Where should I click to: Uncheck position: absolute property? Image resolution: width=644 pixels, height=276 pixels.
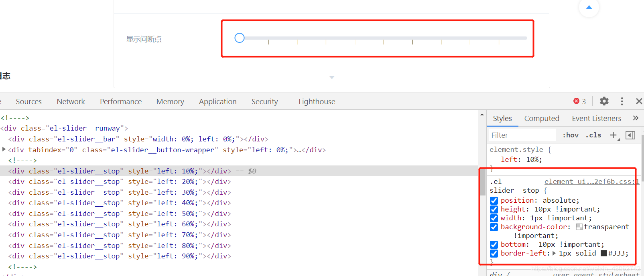(494, 201)
